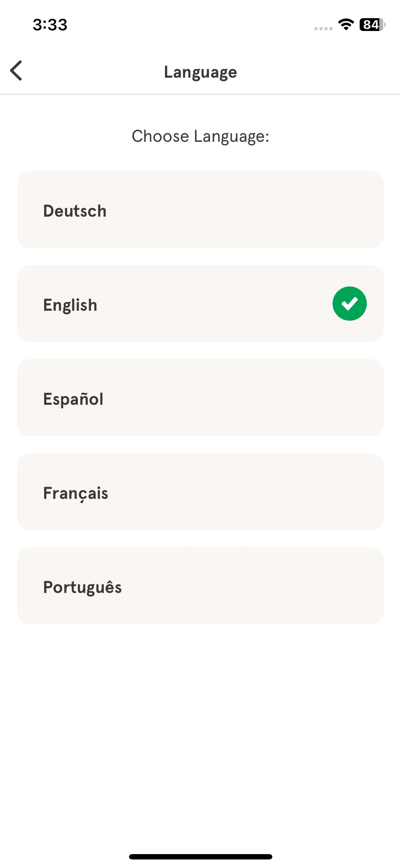Tap the Wi-Fi icon in the status bar
This screenshot has width=401, height=868.
point(346,25)
